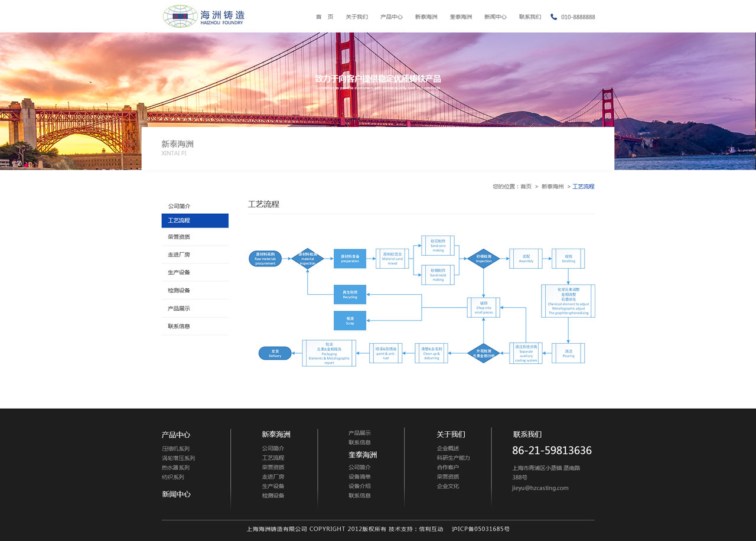Viewport: 756px width, 541px height.
Task: Open 新泰海洲 in the top navigation
Action: (x=426, y=17)
